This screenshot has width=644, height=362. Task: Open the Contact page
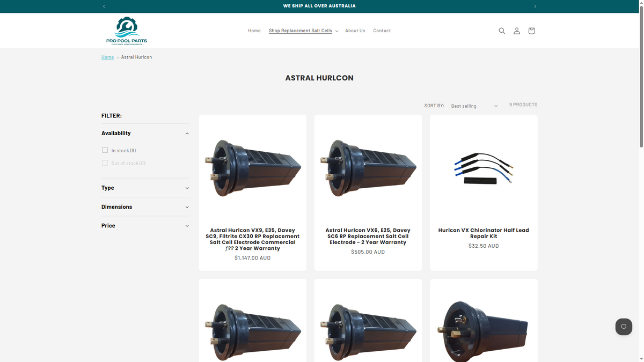pos(382,31)
